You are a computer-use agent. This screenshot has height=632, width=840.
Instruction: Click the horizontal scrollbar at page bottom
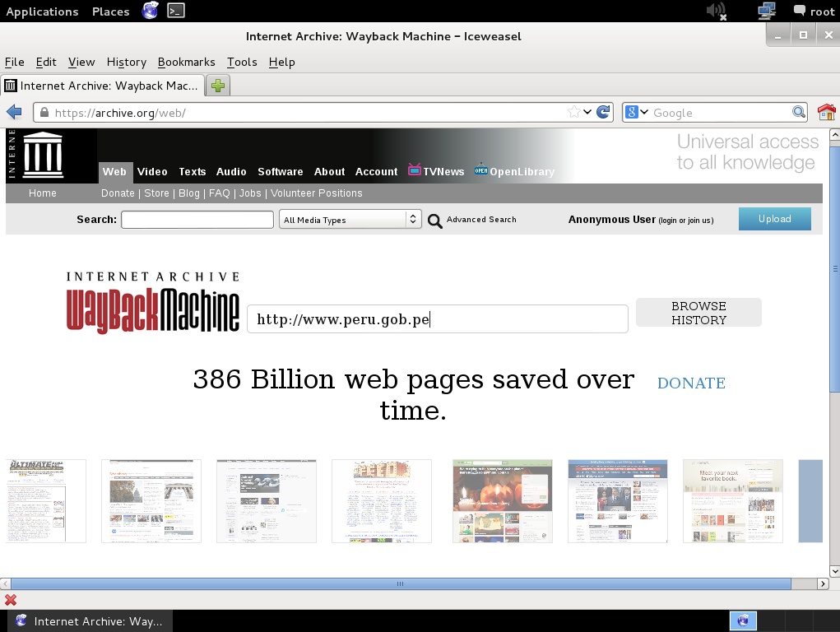point(400,584)
